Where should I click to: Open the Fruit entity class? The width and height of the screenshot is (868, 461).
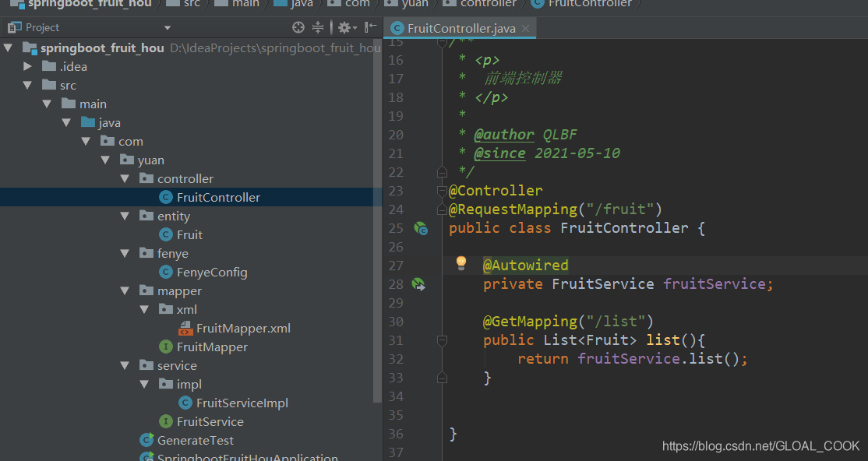point(189,235)
